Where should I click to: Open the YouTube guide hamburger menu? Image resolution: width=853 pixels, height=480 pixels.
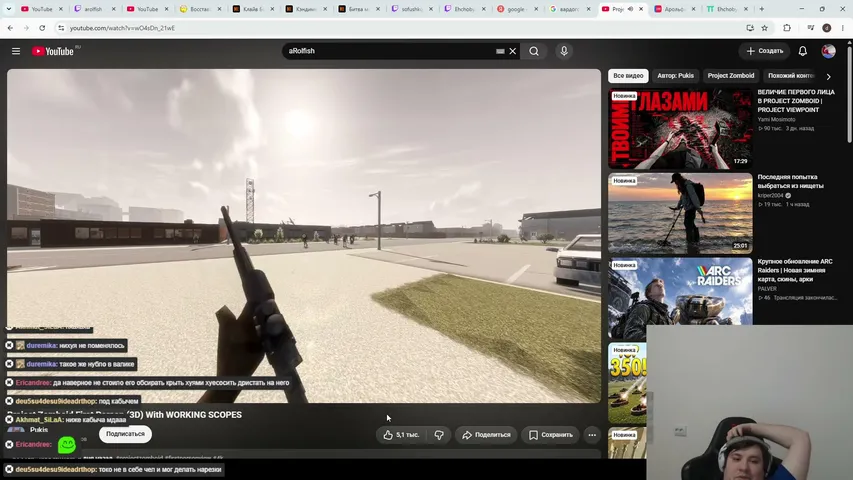[x=16, y=51]
